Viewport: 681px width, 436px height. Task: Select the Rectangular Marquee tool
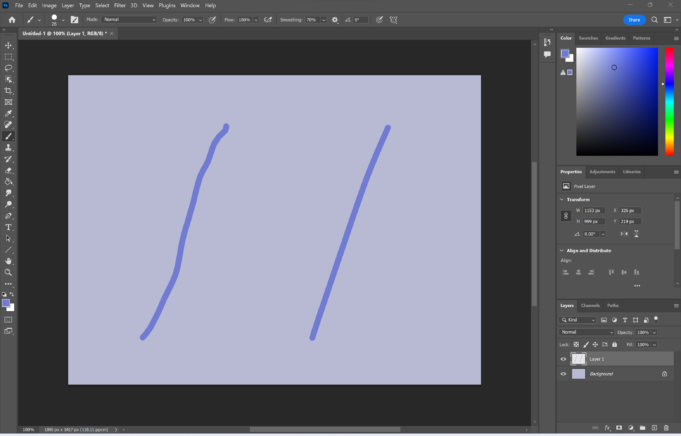(8, 57)
